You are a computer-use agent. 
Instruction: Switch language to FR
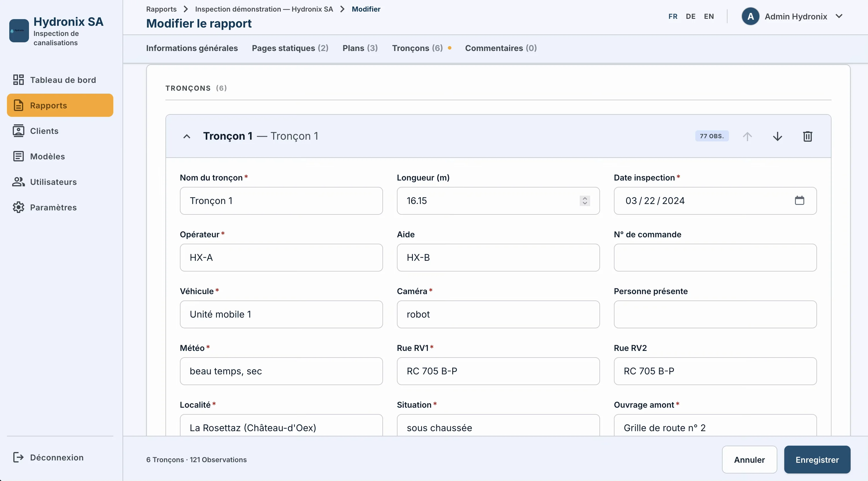[x=673, y=16]
